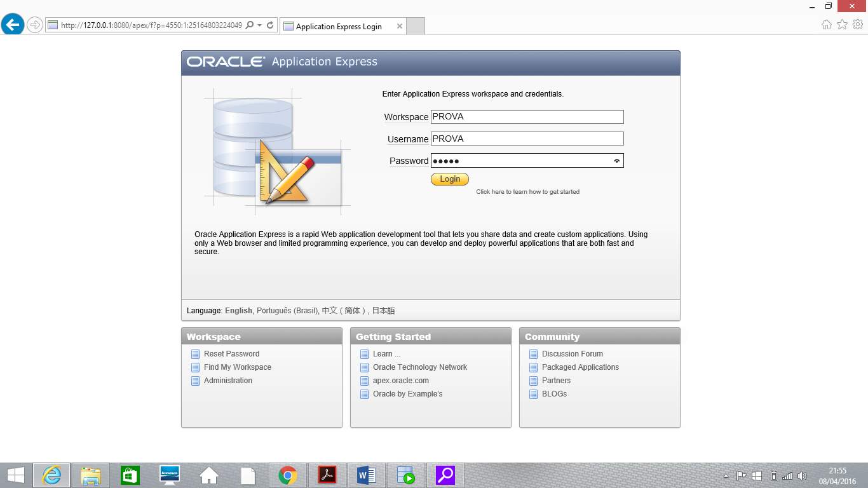
Task: Click the page icon beside Packaged Applications
Action: [x=534, y=367]
